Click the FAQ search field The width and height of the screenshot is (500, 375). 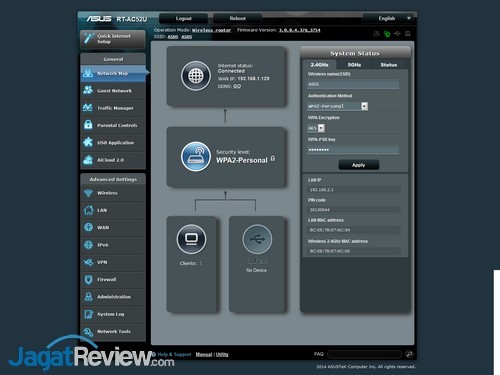tap(365, 354)
